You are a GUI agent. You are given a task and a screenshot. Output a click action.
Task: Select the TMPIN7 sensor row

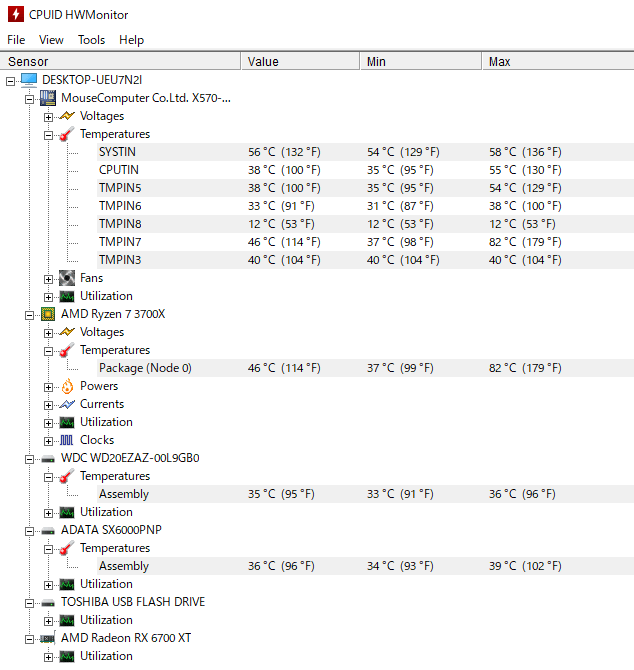[365, 242]
